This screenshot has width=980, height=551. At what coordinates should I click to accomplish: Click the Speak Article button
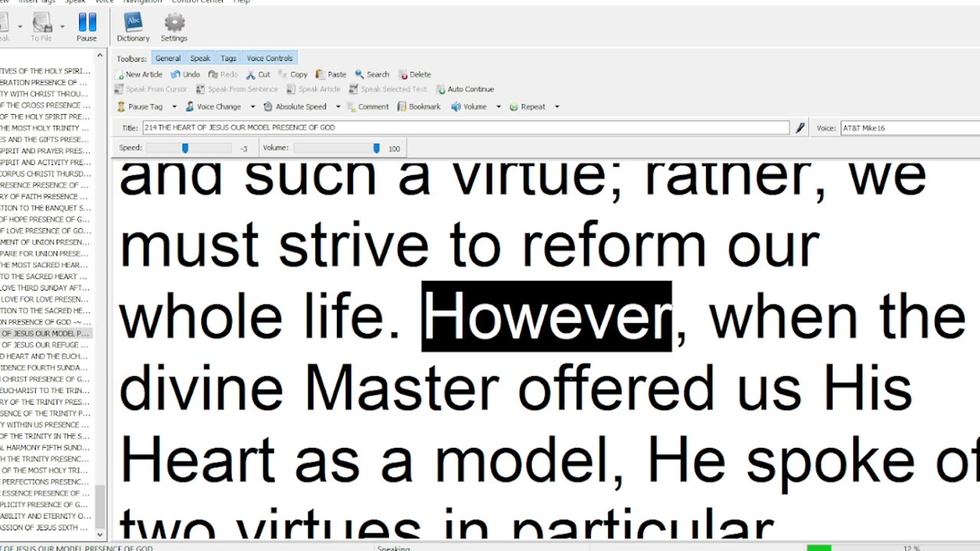coord(314,90)
